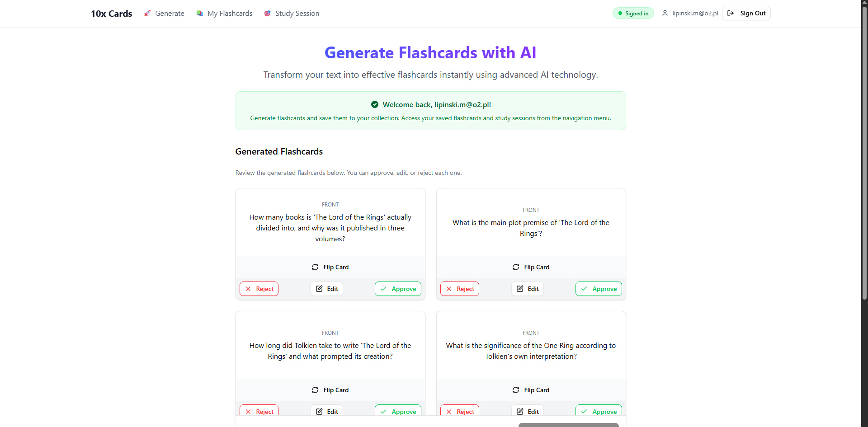Click the sign-out arrow icon
Image resolution: width=868 pixels, height=427 pixels.
[731, 14]
